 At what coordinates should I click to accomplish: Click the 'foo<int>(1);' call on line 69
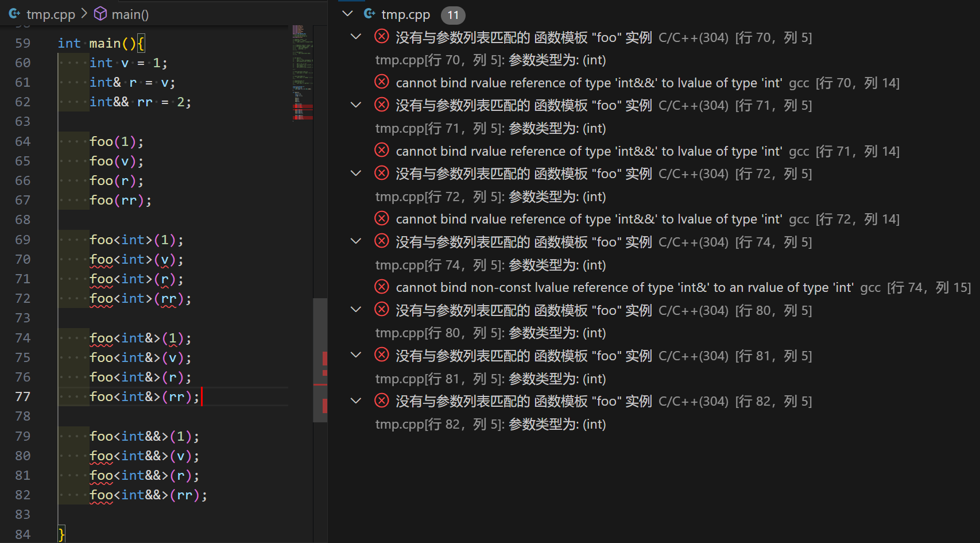(x=137, y=240)
